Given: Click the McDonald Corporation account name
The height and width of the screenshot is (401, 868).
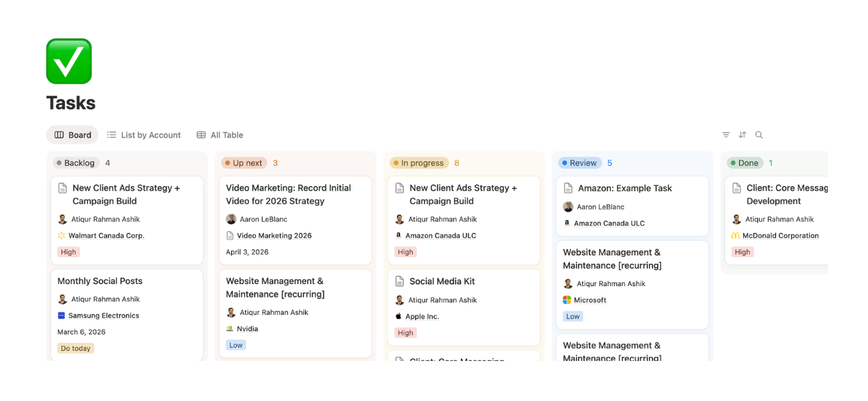Looking at the screenshot, I should (x=781, y=236).
